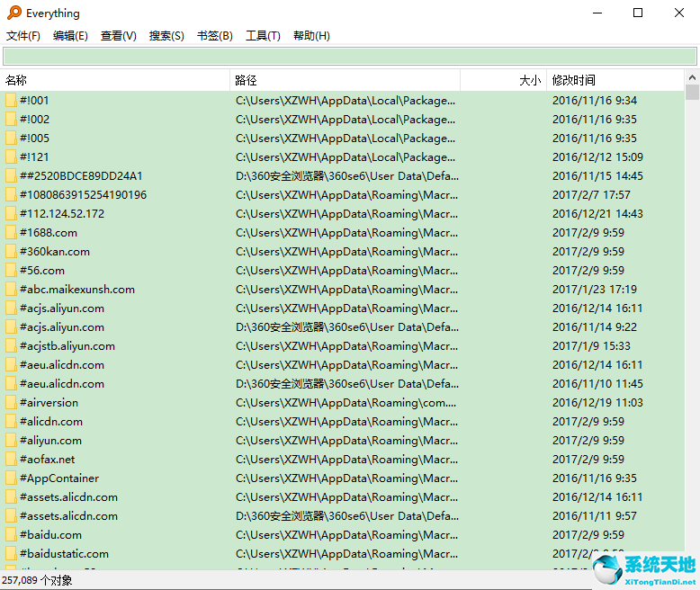Screen dimensions: 700x590
Task: Select the #alicdn.com folder name
Action: pos(51,421)
